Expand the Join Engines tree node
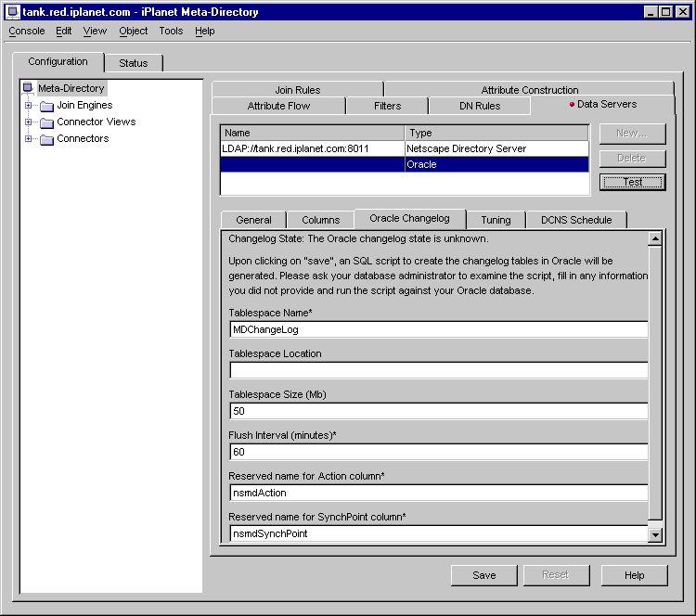 pyautogui.click(x=29, y=105)
